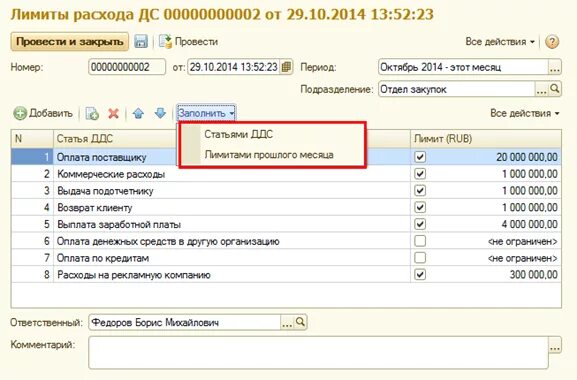
Task: Enable limit checkbox for Оплата по кредитам
Action: coord(420,258)
